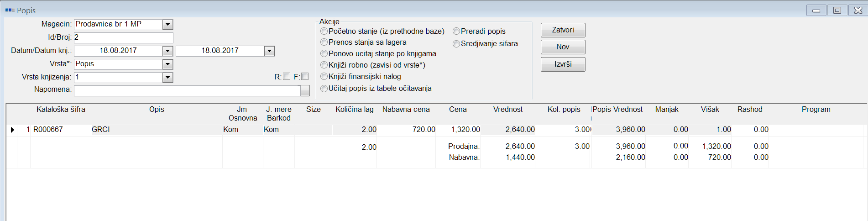
Task: Open the Magacin dropdown
Action: click(167, 25)
